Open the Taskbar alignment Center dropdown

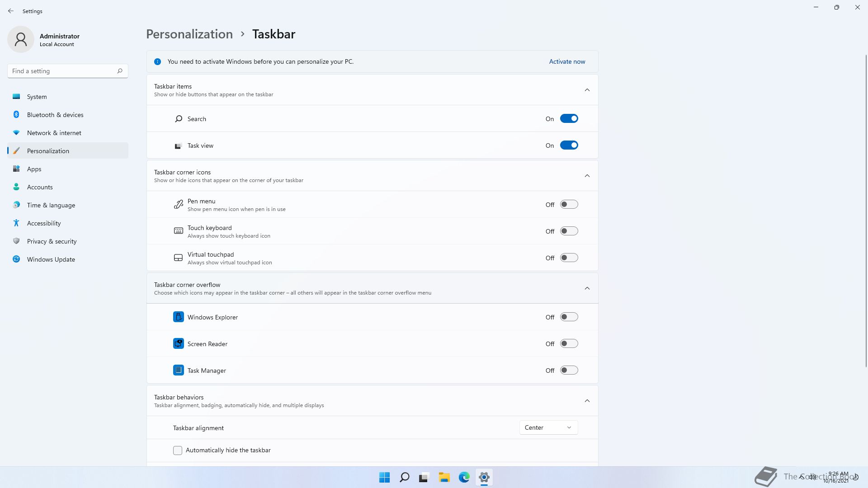548,427
